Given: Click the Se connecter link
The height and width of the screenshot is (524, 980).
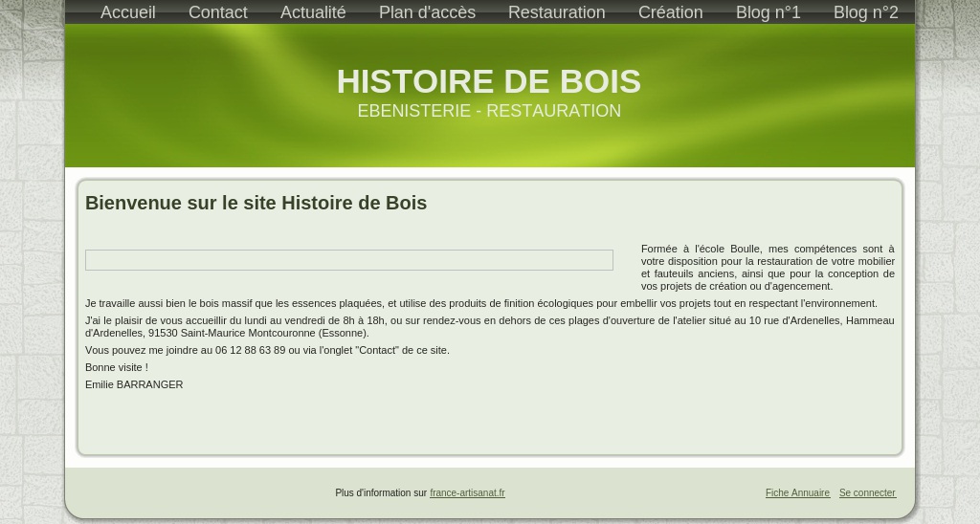Looking at the screenshot, I should click(x=867, y=492).
